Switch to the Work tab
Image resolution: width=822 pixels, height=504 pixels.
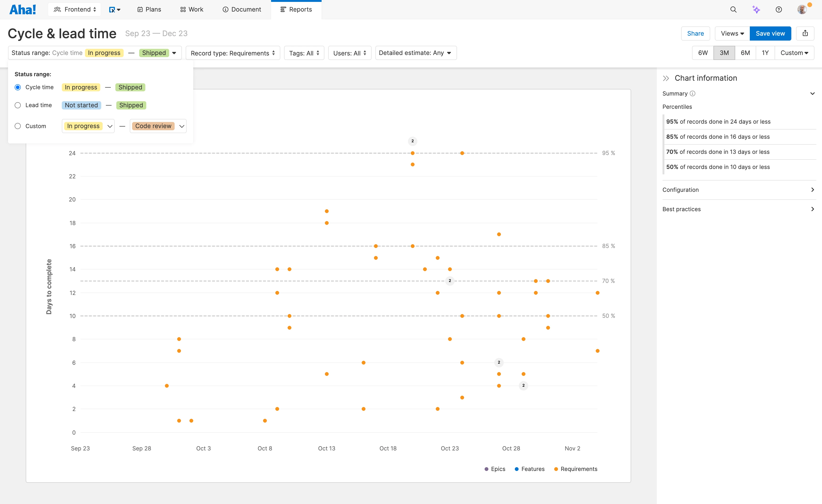(192, 9)
